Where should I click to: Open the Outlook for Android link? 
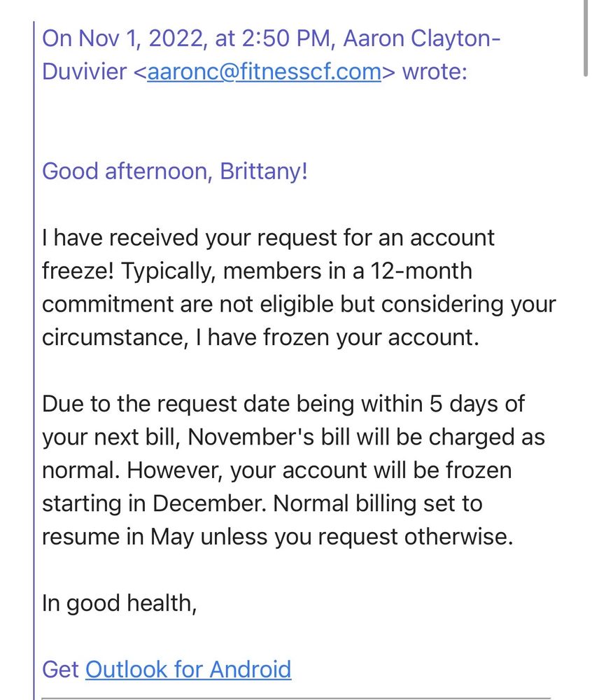[x=188, y=670]
